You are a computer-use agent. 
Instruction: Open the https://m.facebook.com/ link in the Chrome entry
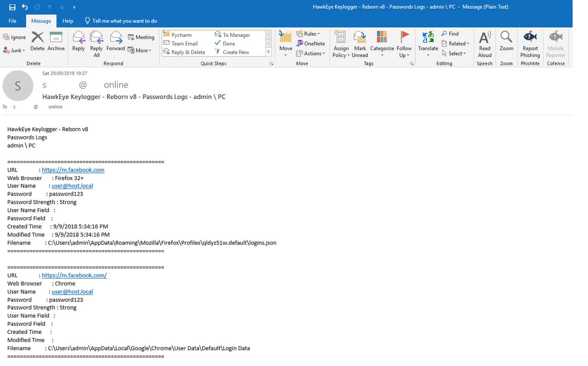(74, 275)
